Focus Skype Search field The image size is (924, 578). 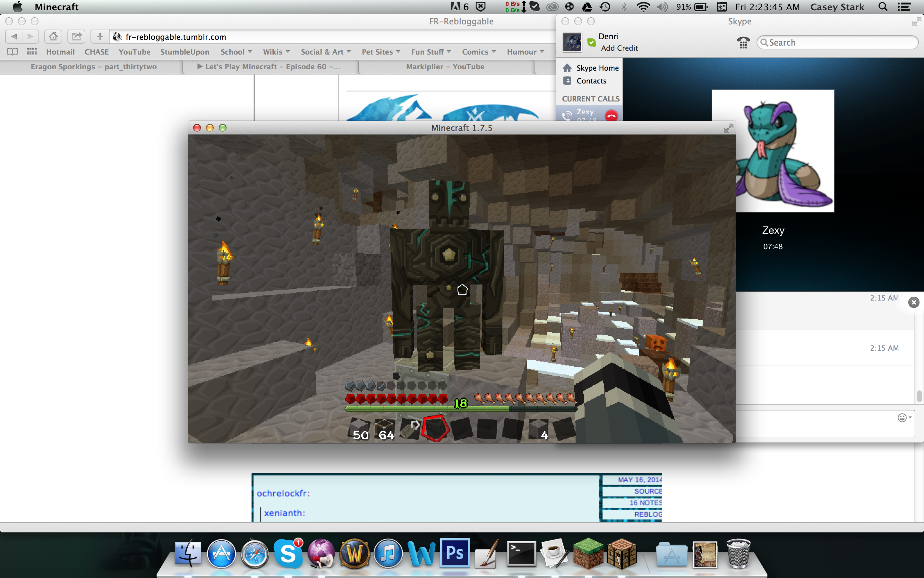tap(837, 42)
